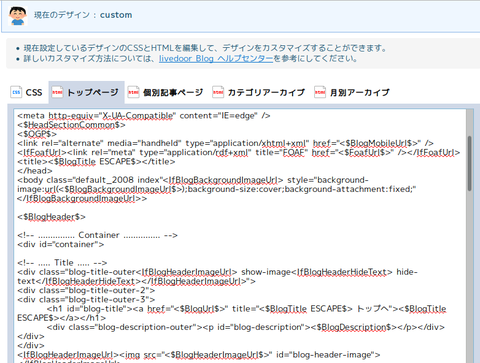Viewport: 480px width, 363px height.
Task: Click the <$OGP$> line in editor
Action: [x=37, y=134]
